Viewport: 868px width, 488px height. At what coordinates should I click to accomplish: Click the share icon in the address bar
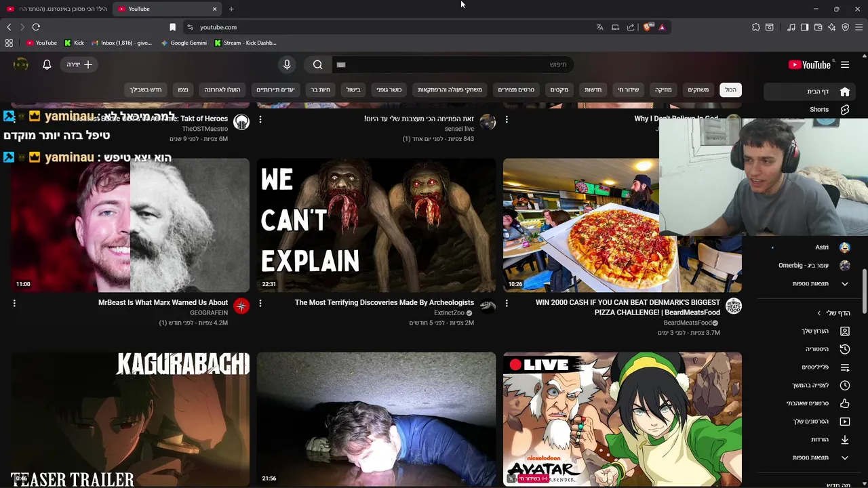[631, 27]
